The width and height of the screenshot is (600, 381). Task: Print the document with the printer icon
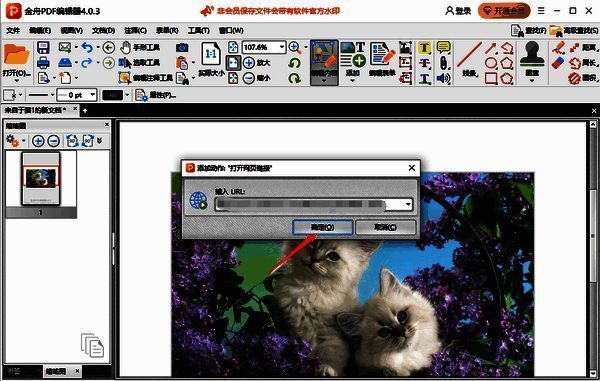pos(43,63)
